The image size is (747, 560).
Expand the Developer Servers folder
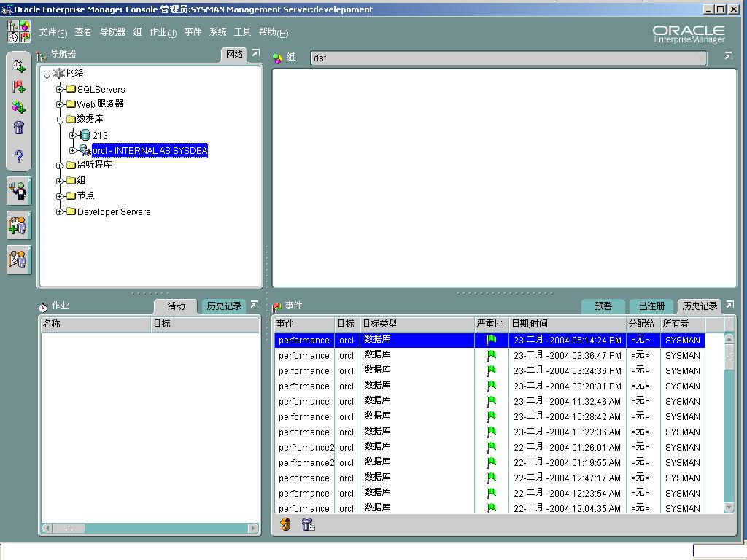(60, 211)
